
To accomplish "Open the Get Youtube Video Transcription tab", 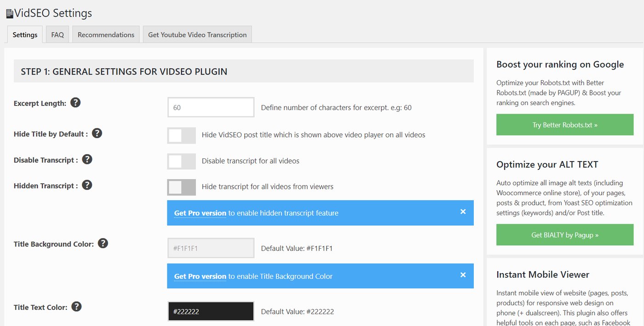I will (x=197, y=34).
